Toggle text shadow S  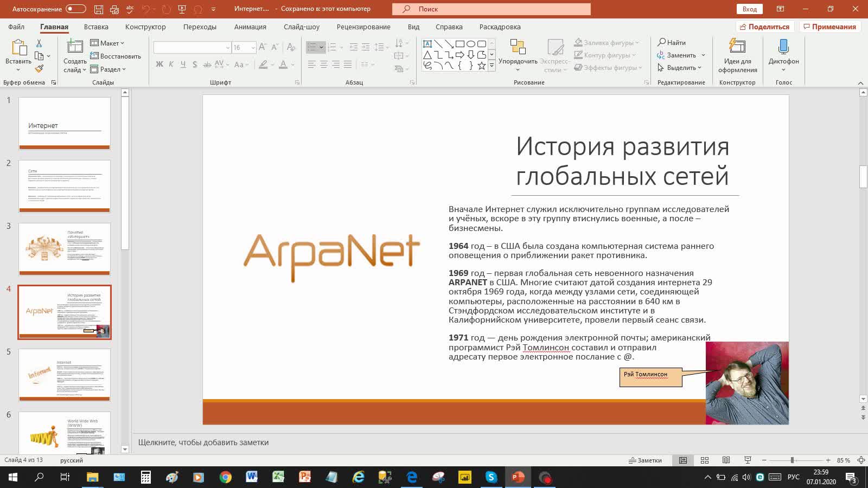click(x=195, y=64)
